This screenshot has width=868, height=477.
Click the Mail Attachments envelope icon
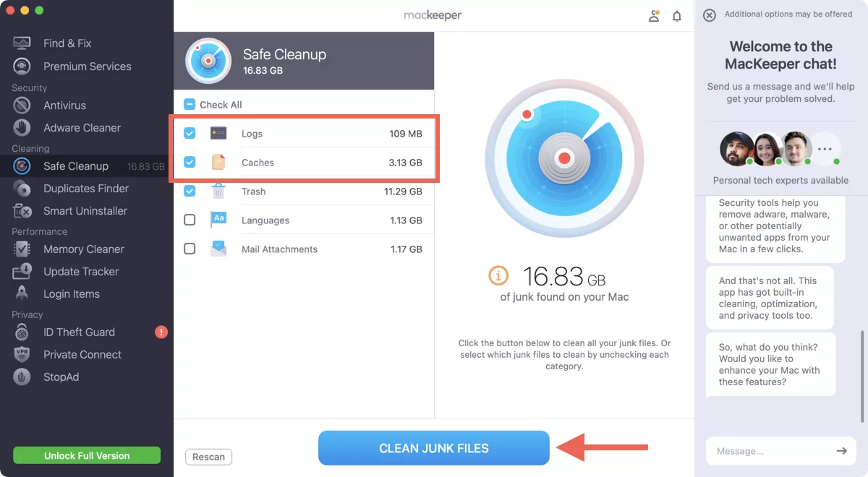pyautogui.click(x=218, y=249)
